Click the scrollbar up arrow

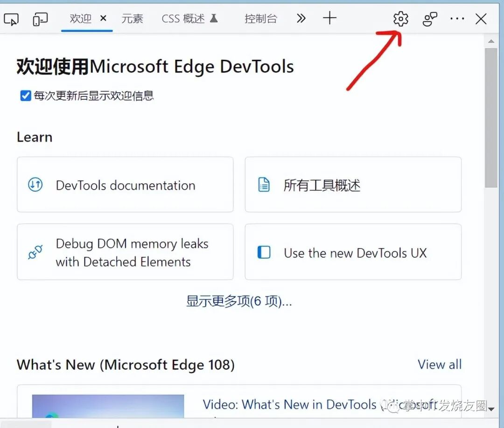coord(491,41)
